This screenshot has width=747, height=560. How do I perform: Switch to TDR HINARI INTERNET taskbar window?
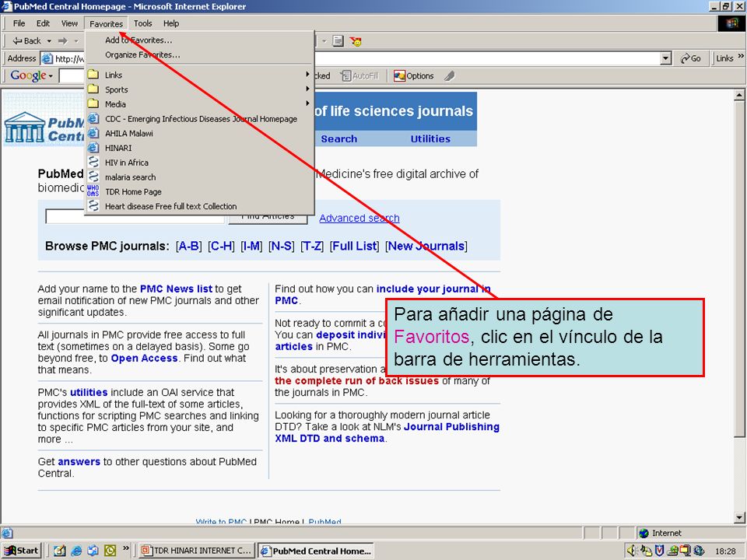[x=196, y=551]
